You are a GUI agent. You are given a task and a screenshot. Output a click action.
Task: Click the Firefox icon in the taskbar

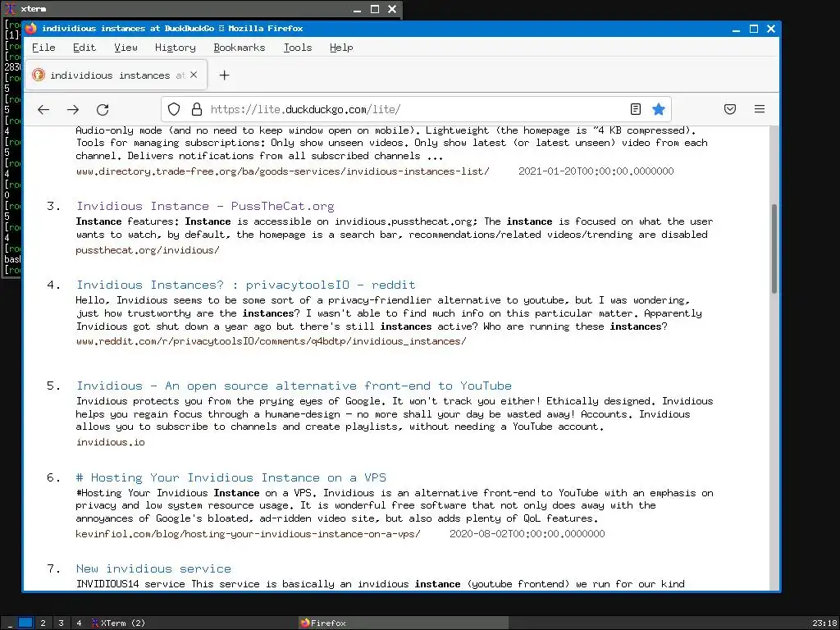pos(305,623)
